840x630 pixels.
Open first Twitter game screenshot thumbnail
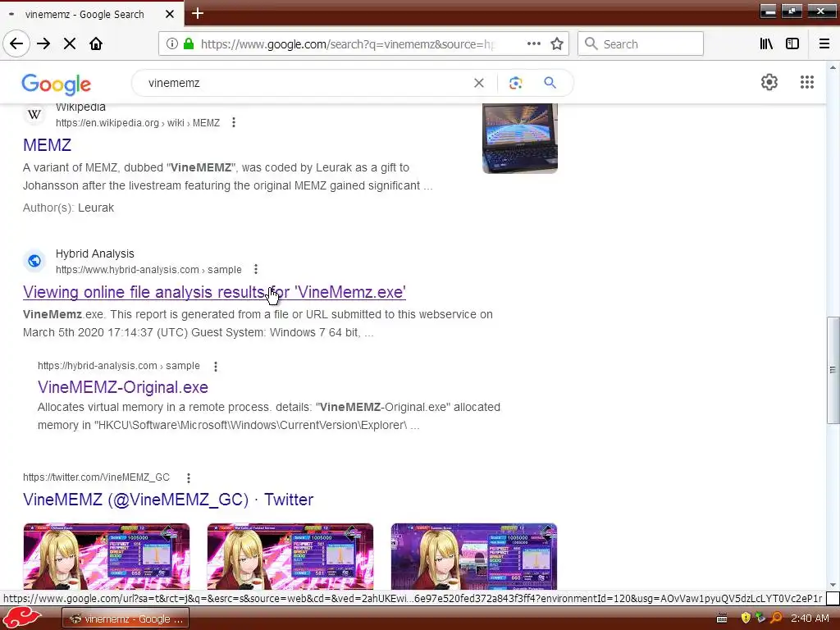pyautogui.click(x=107, y=557)
